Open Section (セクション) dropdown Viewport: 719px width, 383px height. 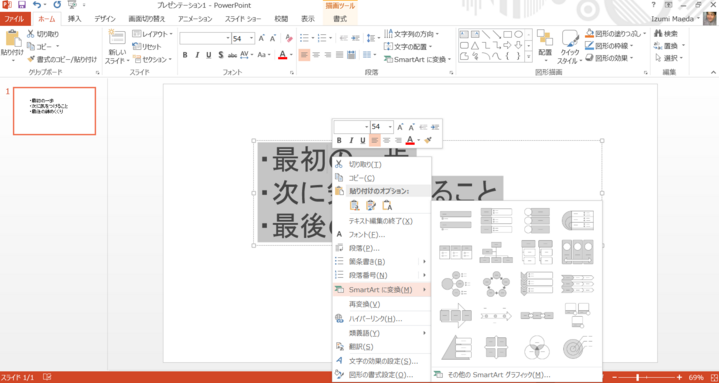152,60
